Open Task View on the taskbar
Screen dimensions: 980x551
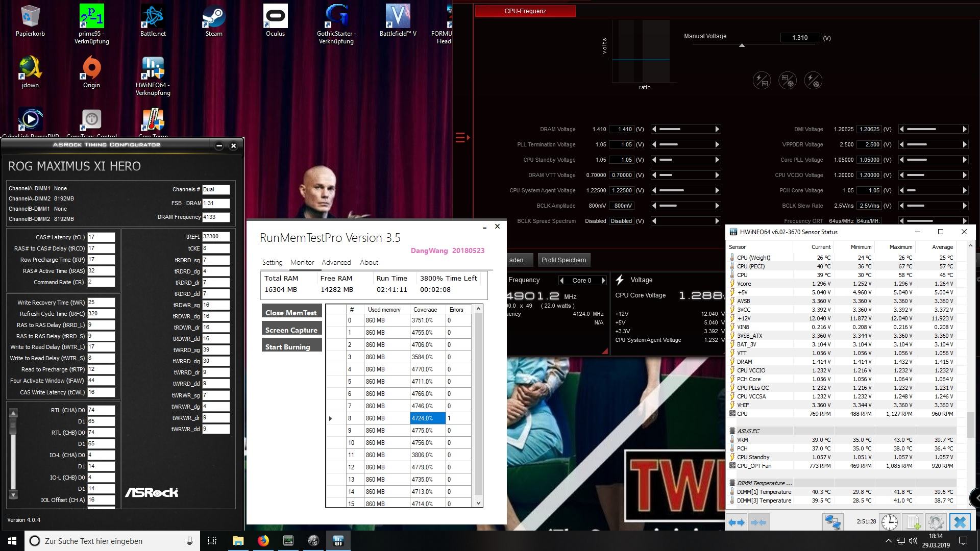(x=212, y=541)
